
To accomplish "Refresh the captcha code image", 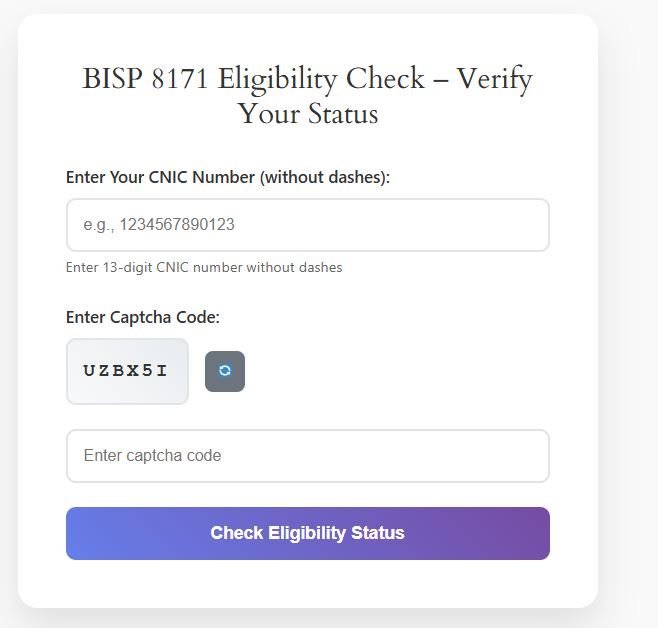I will [x=225, y=371].
